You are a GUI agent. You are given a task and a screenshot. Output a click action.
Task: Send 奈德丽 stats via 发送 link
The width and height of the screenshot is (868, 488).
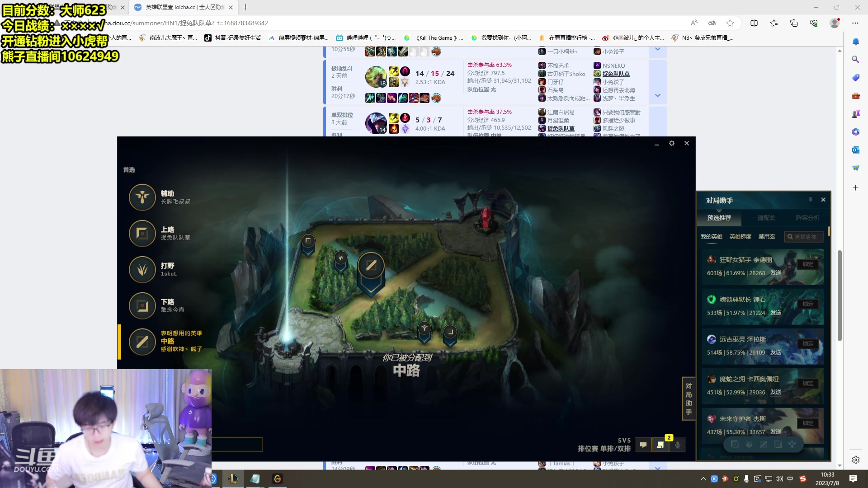coord(776,273)
